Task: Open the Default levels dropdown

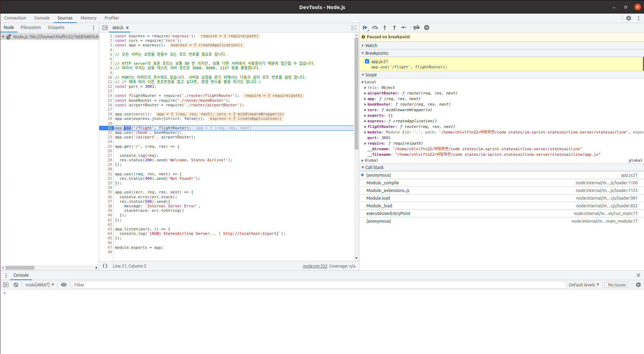Action: click(583, 285)
